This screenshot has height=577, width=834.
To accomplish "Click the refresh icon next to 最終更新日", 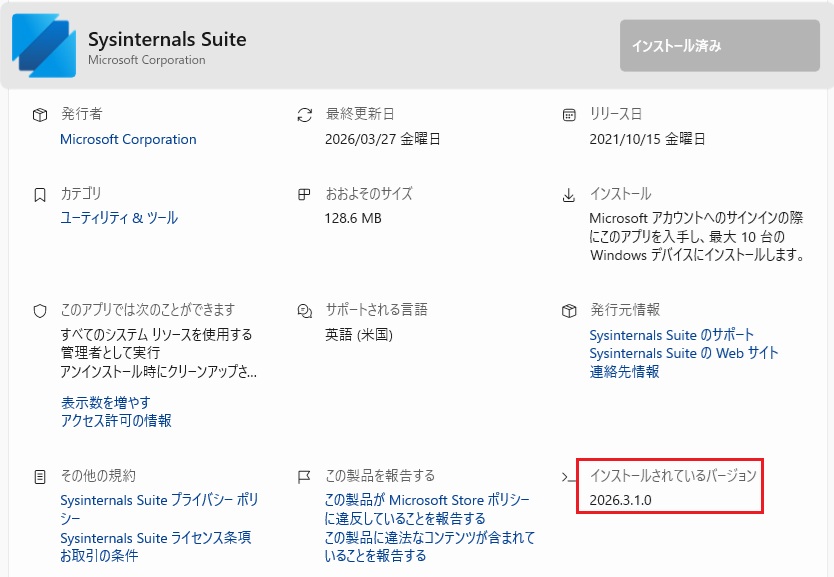I will pyautogui.click(x=304, y=115).
